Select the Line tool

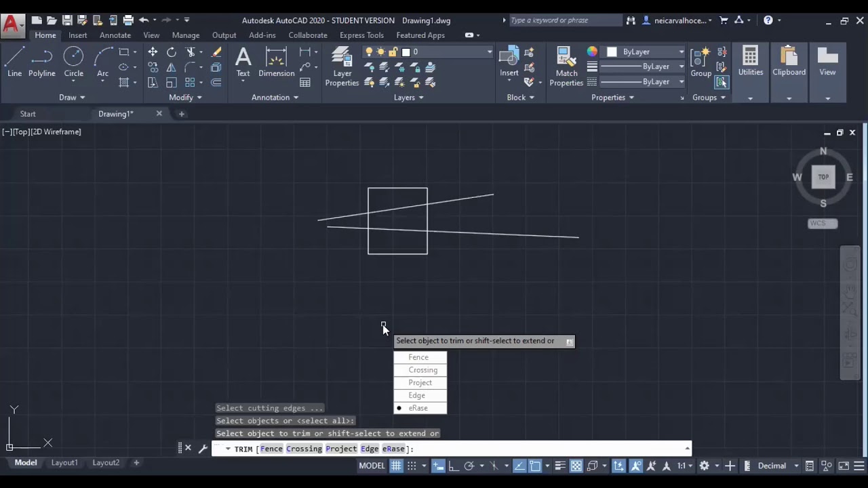(x=14, y=61)
